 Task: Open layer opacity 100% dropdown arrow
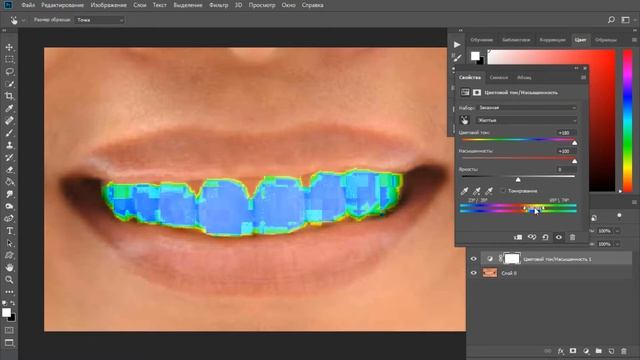(x=617, y=231)
